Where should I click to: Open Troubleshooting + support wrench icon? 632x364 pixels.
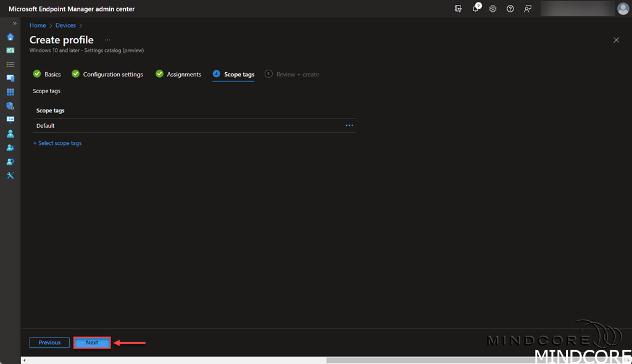[10, 175]
